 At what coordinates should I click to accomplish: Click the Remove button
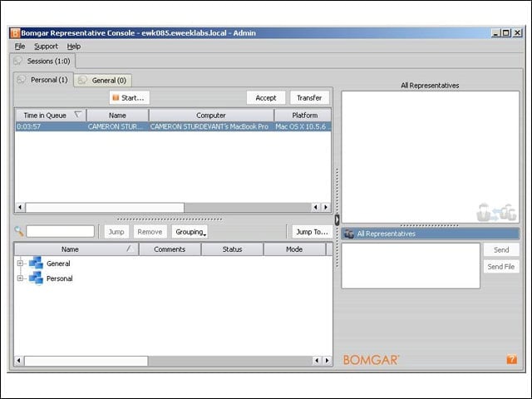tap(150, 232)
